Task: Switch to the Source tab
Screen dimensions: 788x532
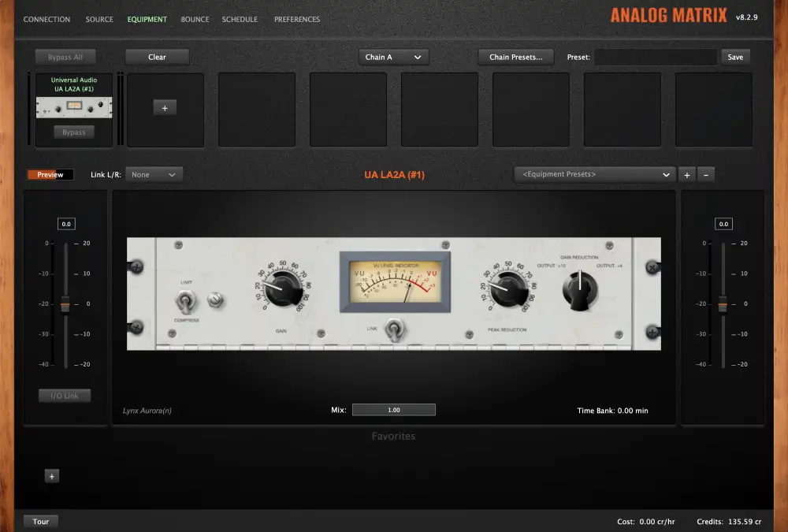Action: click(99, 19)
